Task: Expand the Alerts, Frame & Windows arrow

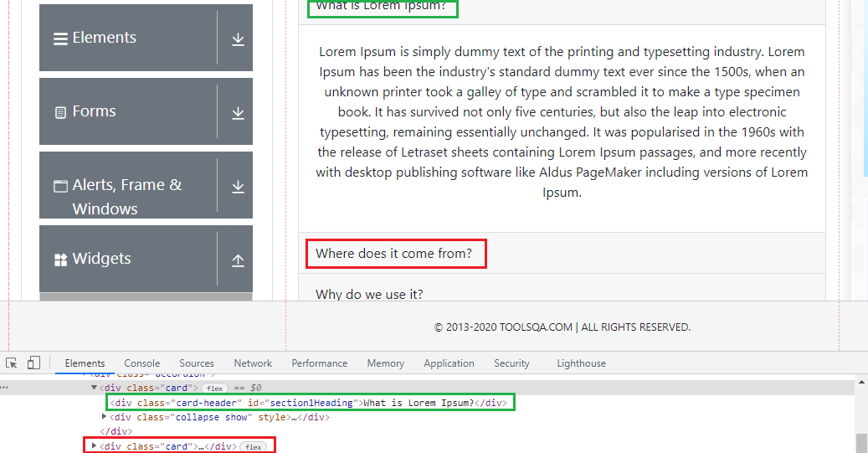Action: coord(238,186)
